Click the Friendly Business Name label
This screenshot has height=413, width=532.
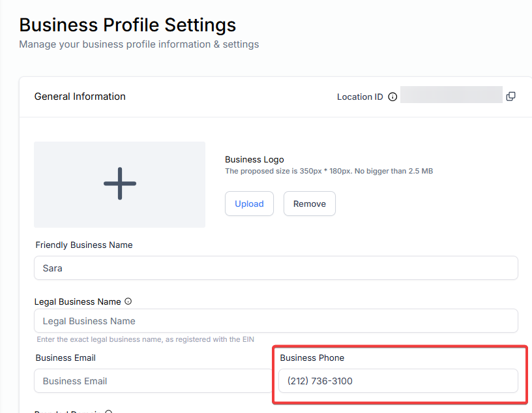point(84,245)
